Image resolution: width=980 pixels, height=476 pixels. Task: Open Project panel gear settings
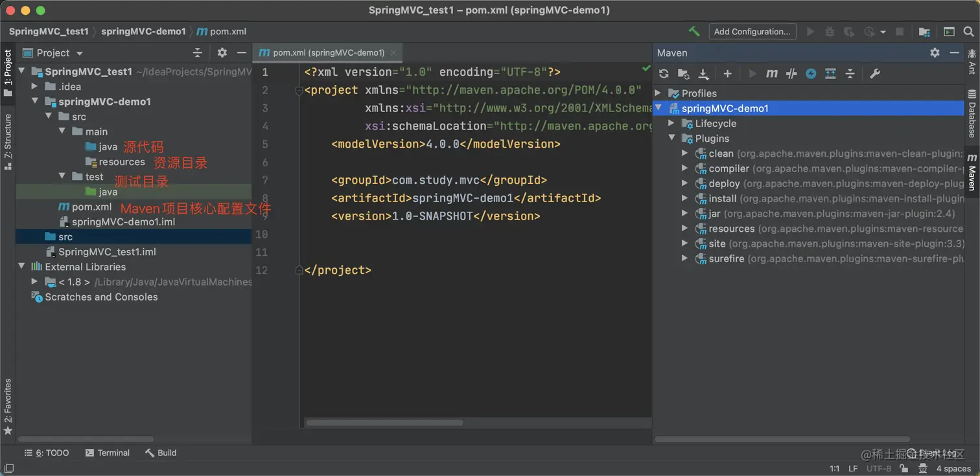(x=222, y=52)
